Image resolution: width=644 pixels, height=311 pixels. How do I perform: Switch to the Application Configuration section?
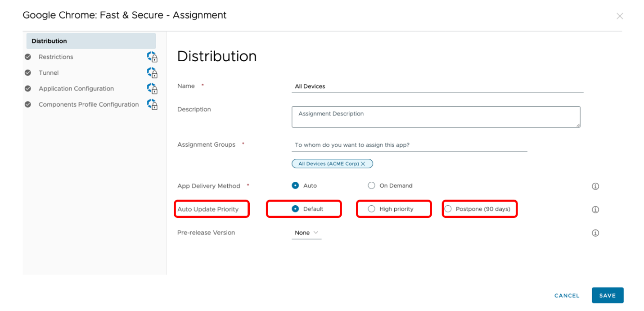[x=76, y=89]
